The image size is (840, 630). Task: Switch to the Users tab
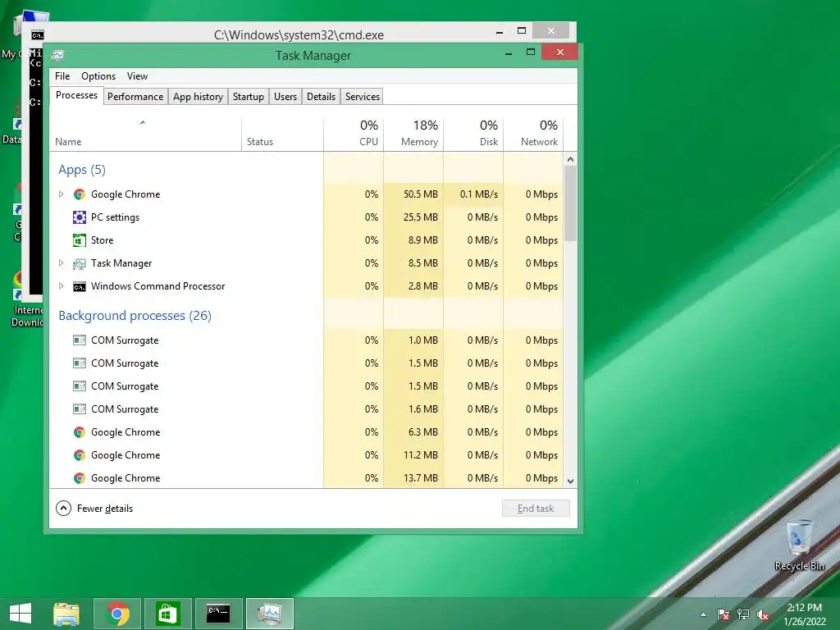285,97
